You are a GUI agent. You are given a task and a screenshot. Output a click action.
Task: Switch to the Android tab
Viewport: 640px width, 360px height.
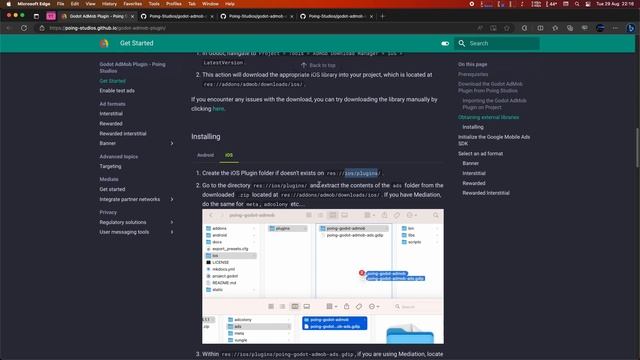(205, 155)
